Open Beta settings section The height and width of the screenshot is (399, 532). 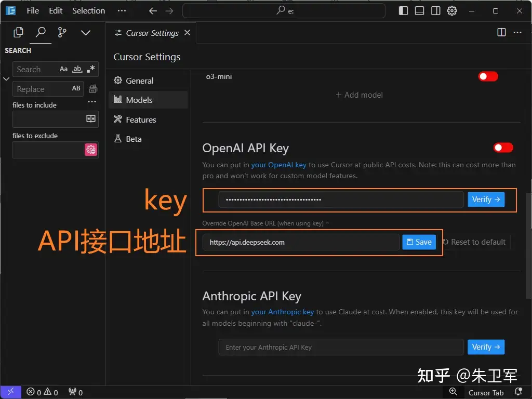pos(148,139)
